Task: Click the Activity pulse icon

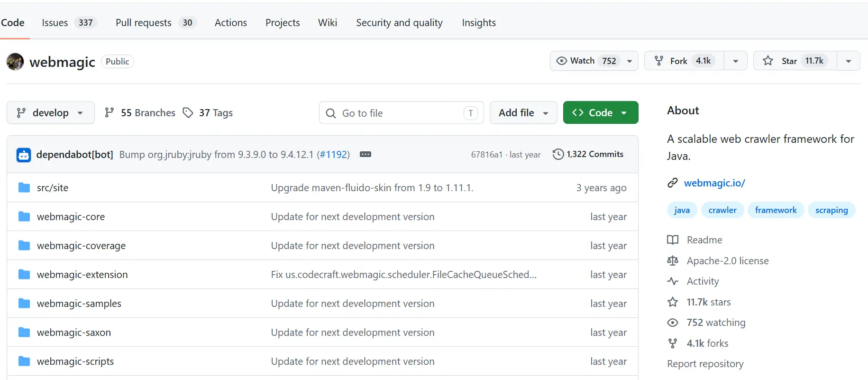Action: 673,281
